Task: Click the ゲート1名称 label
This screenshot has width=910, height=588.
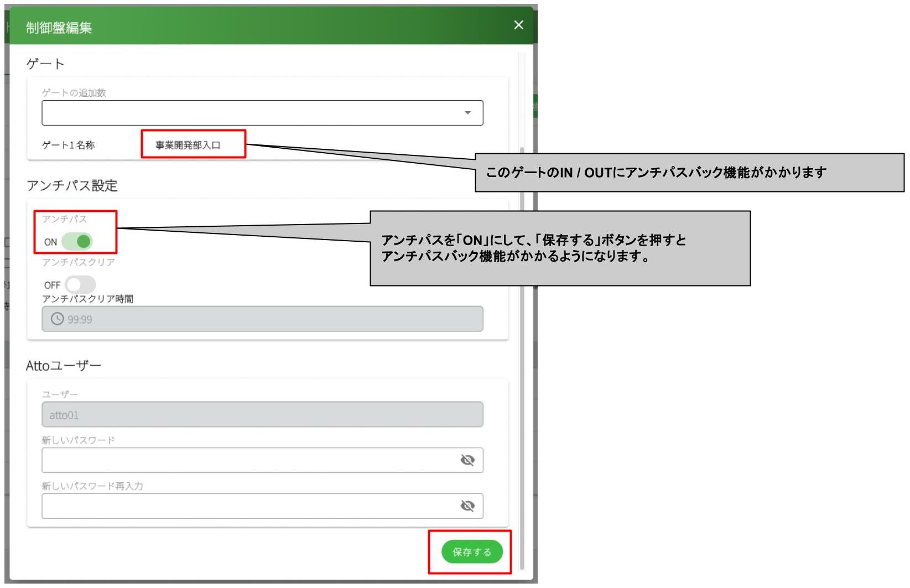Action: pyautogui.click(x=68, y=145)
